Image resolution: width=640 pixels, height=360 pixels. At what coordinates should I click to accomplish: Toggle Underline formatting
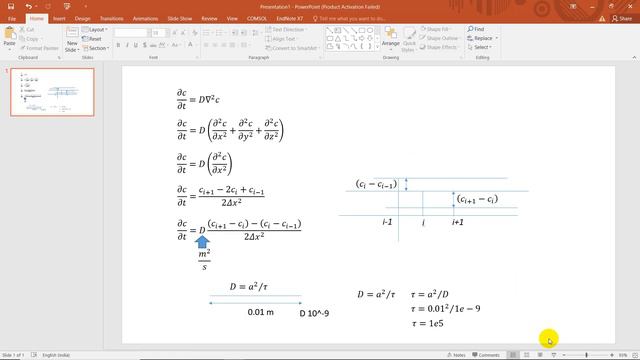click(136, 45)
